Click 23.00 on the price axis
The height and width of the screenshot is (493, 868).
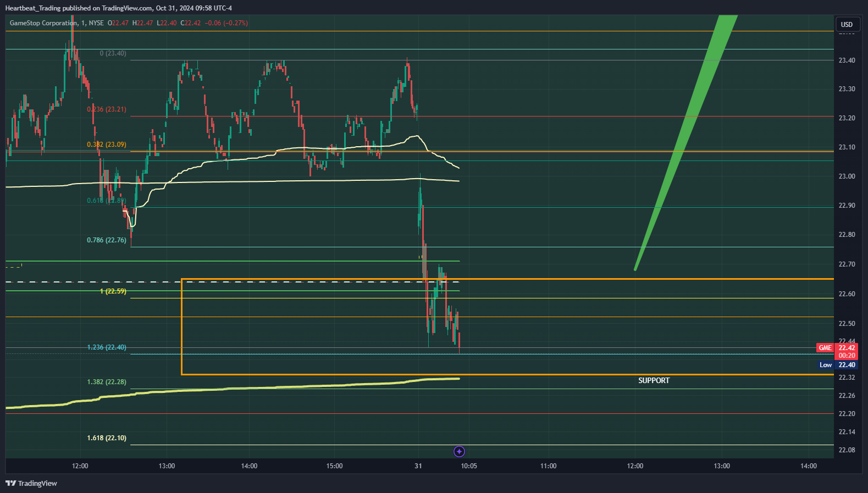coord(847,176)
